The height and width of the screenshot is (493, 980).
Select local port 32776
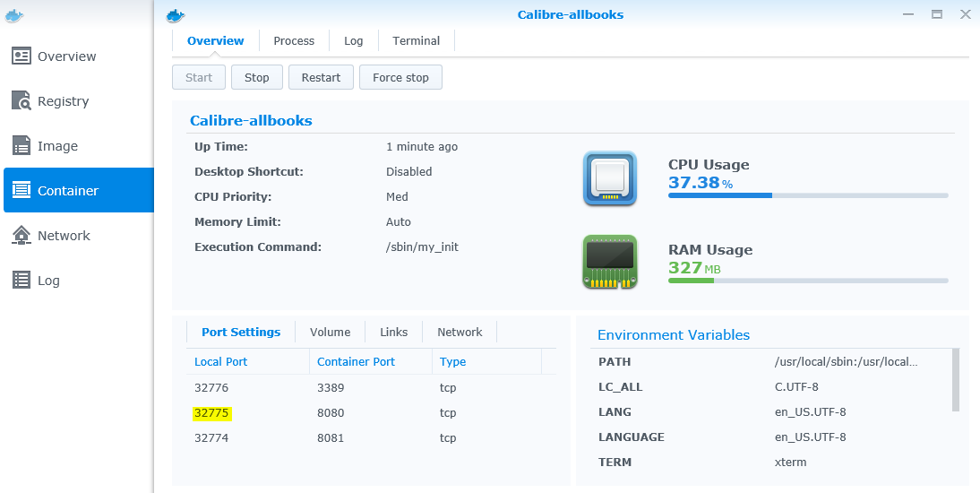[x=211, y=388]
